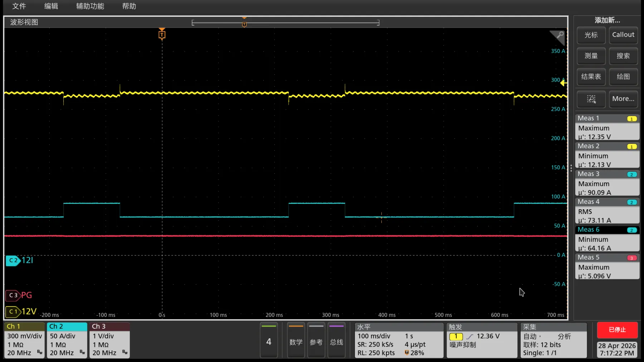This screenshot has height=362, width=644.
Task: Open the Ch 2 50 A/div badge
Action: tap(67, 340)
